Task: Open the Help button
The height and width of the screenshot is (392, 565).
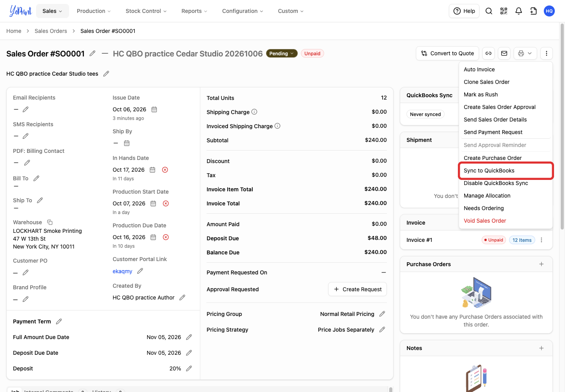Action: [x=464, y=11]
